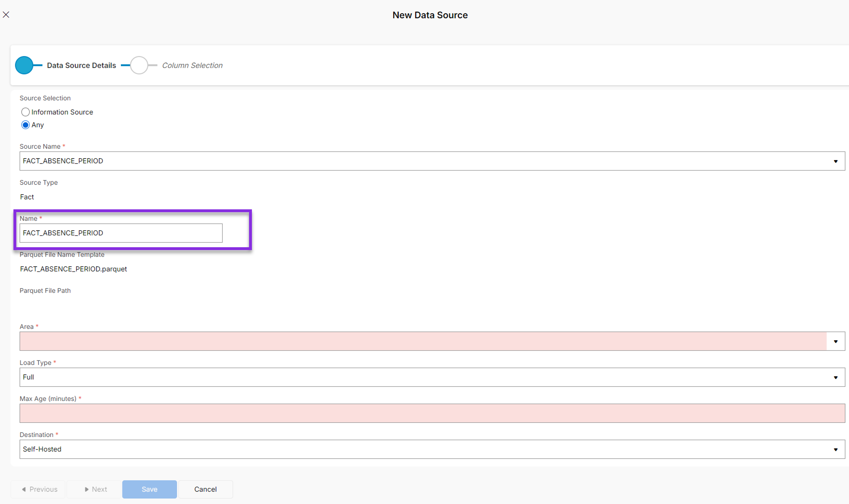Select the Any radio button

(25, 125)
